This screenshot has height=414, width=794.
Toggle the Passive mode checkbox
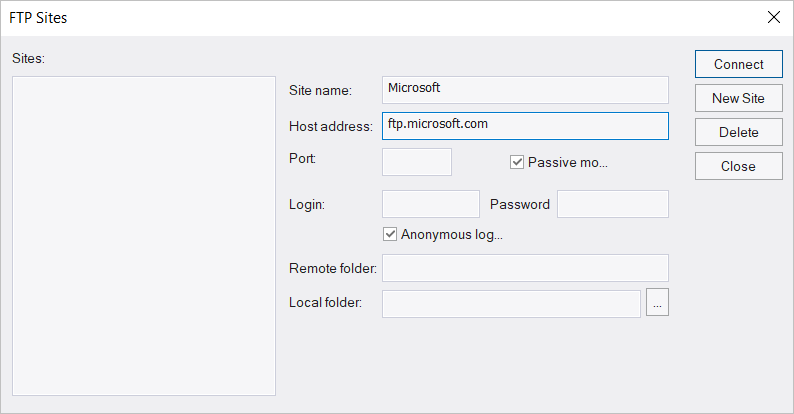click(517, 162)
